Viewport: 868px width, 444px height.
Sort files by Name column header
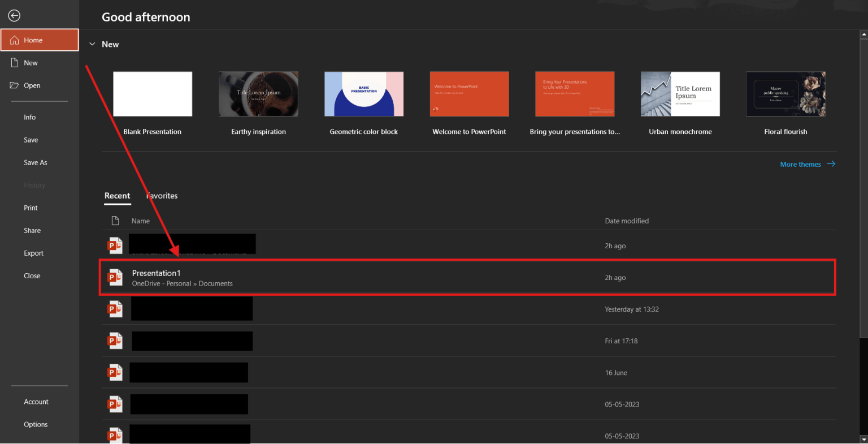point(141,221)
